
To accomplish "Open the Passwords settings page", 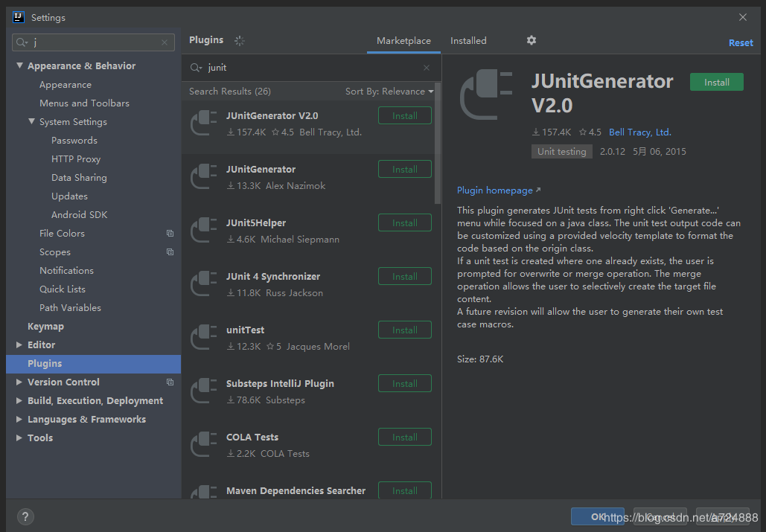I will pyautogui.click(x=74, y=140).
